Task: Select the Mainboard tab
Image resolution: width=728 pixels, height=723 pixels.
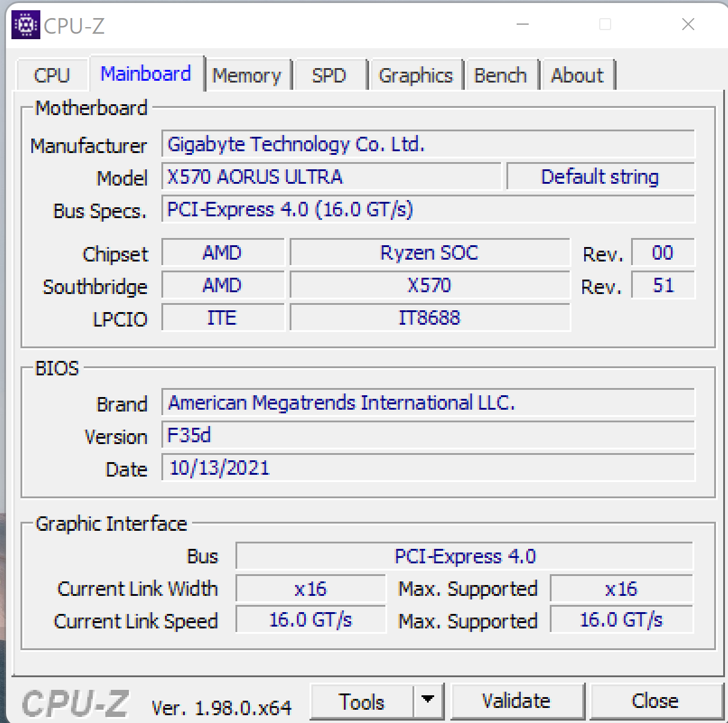Action: (146, 74)
